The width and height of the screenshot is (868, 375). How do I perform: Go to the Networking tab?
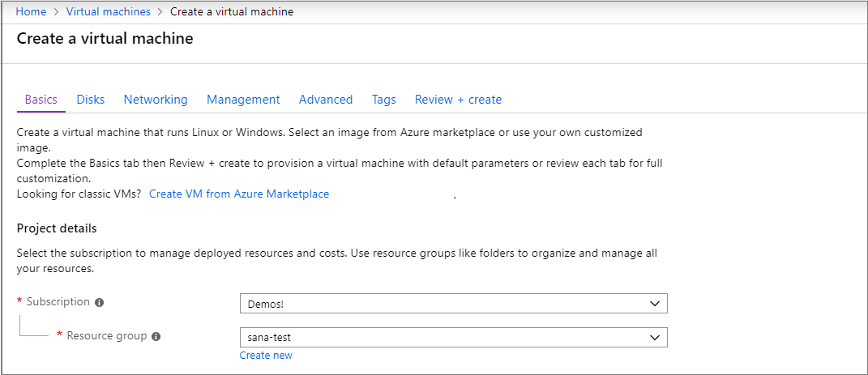click(156, 100)
